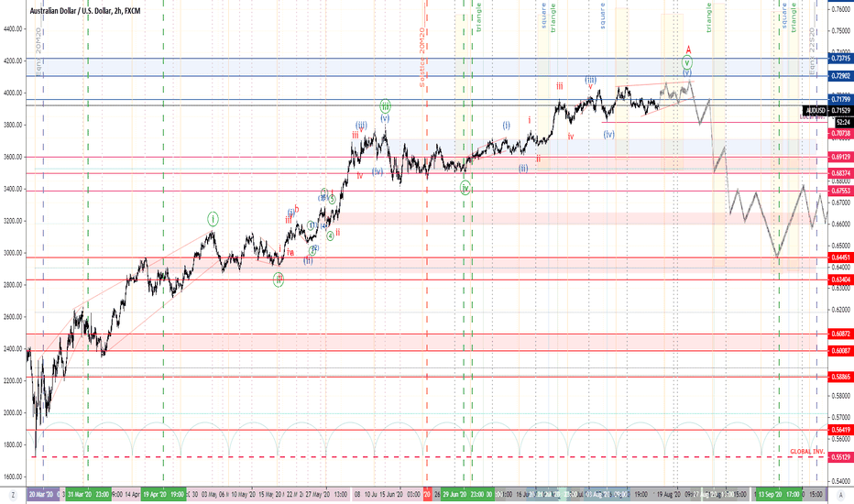Click the 0.58865 red price label
This screenshot has width=854, height=504.
point(840,377)
